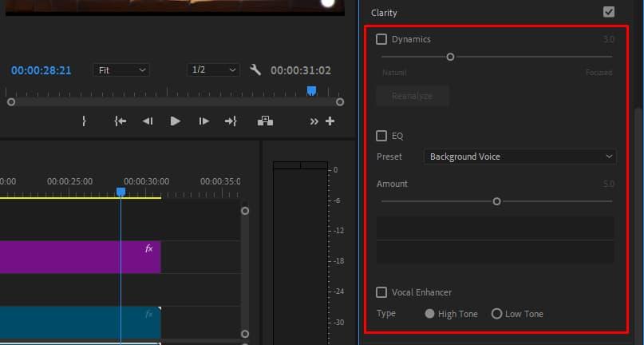The image size is (644, 345).
Task: Enable the EQ checkbox
Action: (x=381, y=136)
